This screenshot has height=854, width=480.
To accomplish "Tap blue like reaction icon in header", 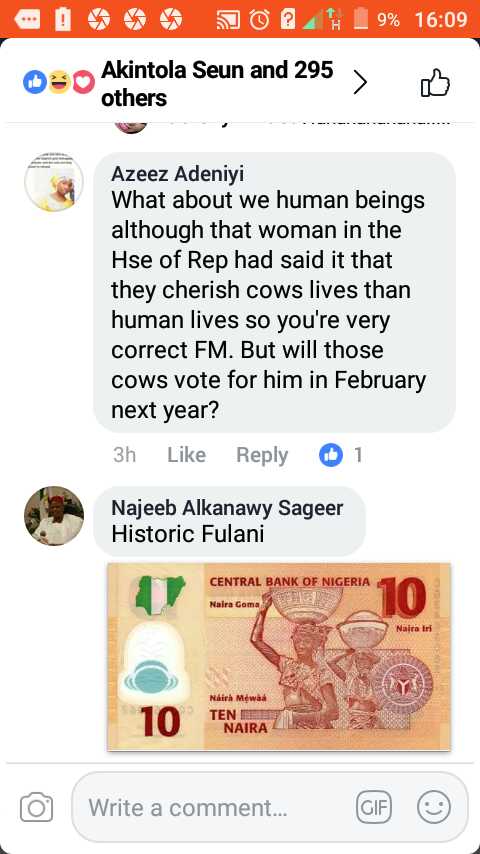I will coord(35,83).
